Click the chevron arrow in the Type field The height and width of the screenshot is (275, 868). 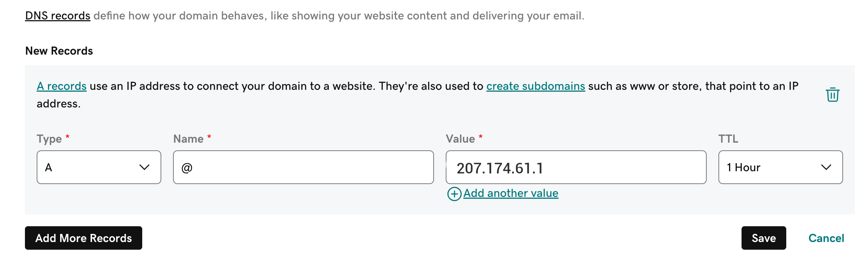[144, 167]
